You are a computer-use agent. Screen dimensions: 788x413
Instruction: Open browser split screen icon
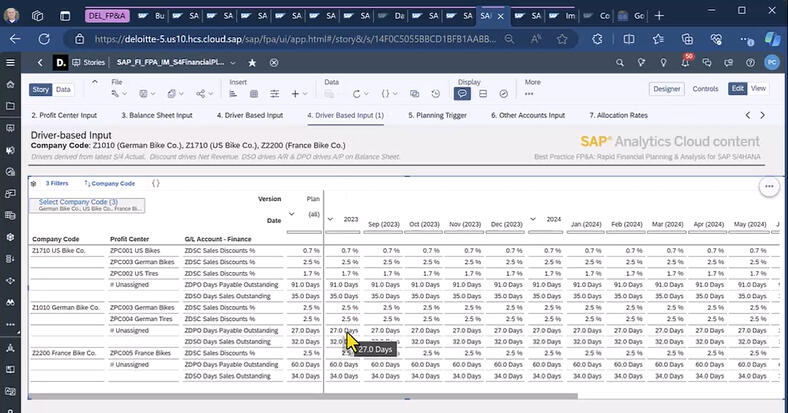pos(628,39)
